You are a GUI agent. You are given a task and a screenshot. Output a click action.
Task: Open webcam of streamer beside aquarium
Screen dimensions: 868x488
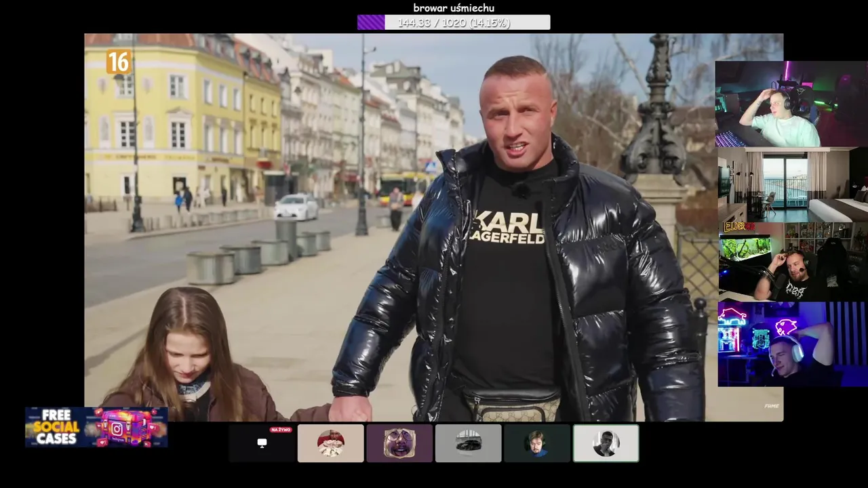(793, 262)
